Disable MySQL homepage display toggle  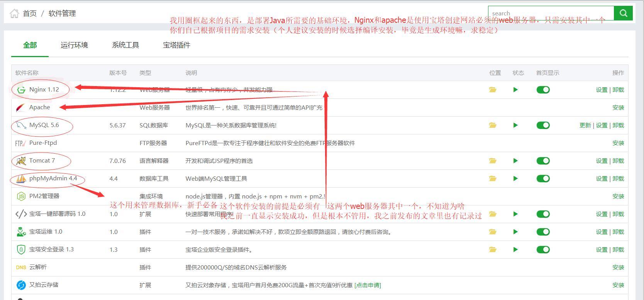[x=543, y=125]
